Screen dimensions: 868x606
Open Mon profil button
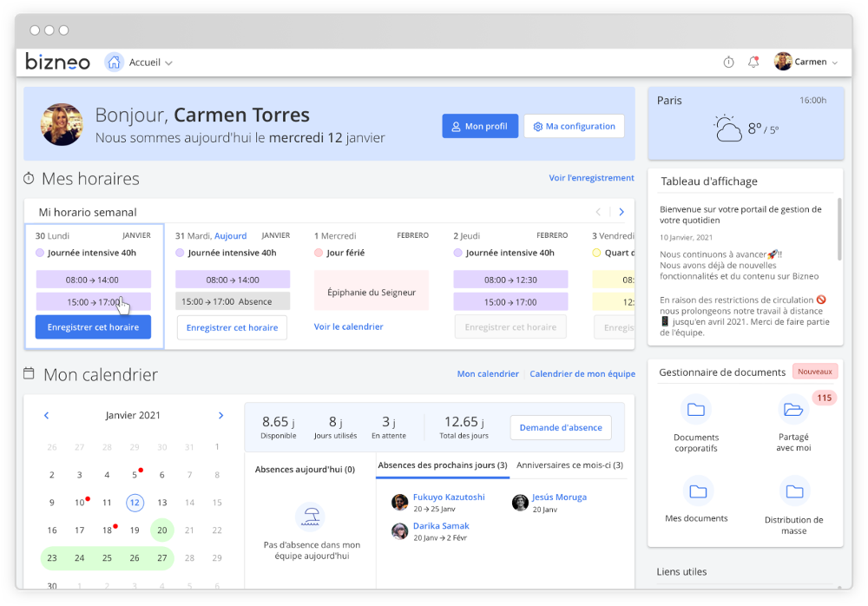coord(480,126)
